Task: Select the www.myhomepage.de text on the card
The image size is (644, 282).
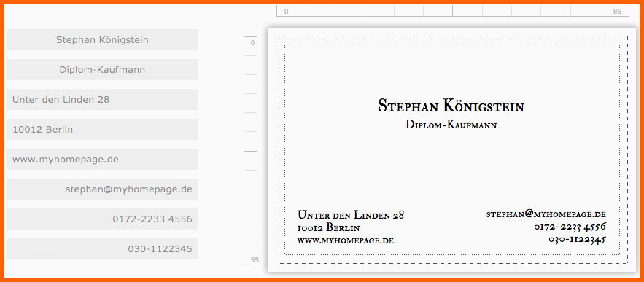Action: coord(346,240)
